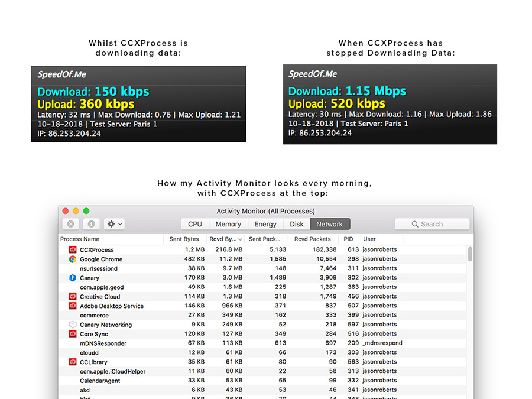This screenshot has width=532, height=399.
Task: Select the Adobe Desktop Service name
Action: point(112,306)
